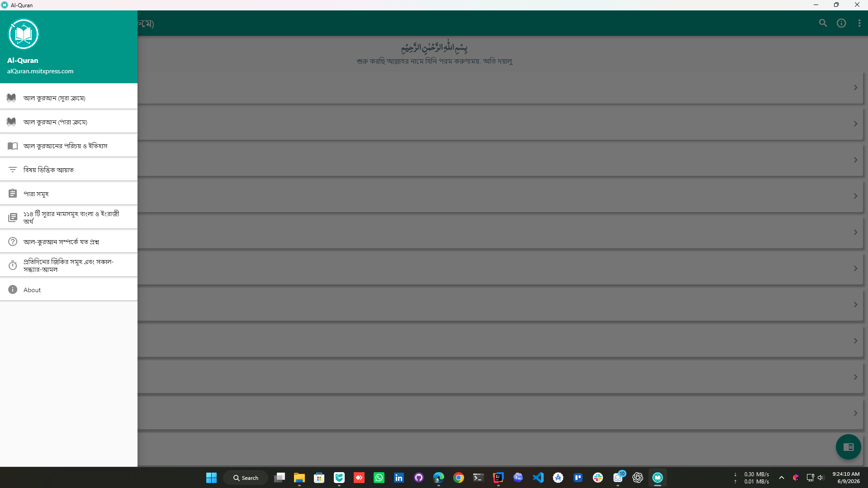Open the info circle icon in header
This screenshot has height=488, width=868.
pyautogui.click(x=841, y=23)
